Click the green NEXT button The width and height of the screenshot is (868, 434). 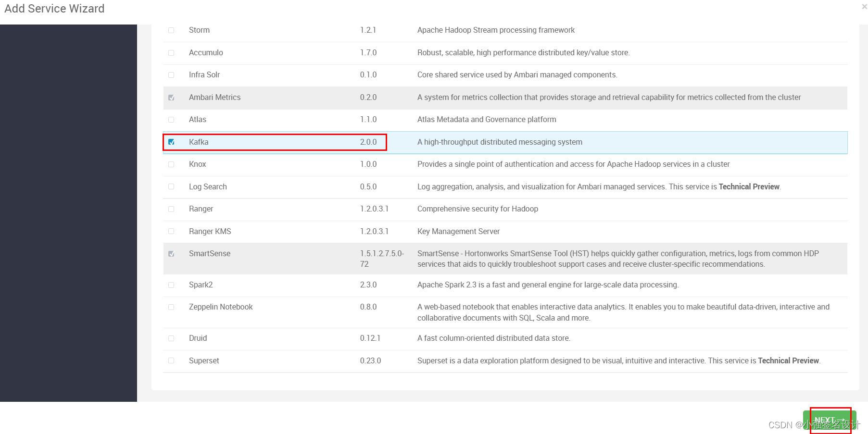pos(830,420)
